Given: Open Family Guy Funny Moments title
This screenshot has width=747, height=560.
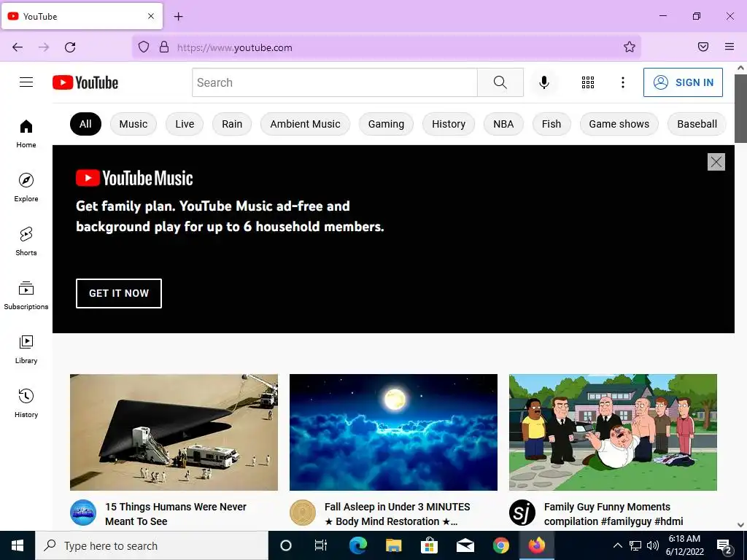Looking at the screenshot, I should click(x=614, y=514).
